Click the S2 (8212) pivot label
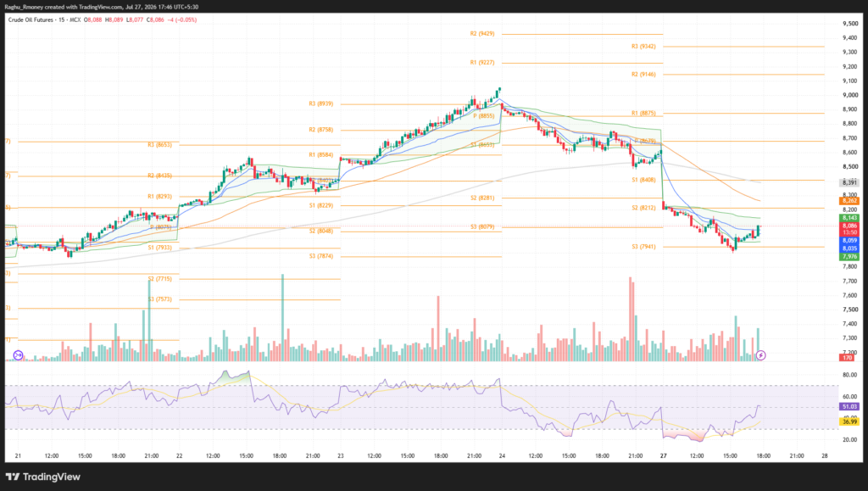The height and width of the screenshot is (491, 868). [x=644, y=208]
